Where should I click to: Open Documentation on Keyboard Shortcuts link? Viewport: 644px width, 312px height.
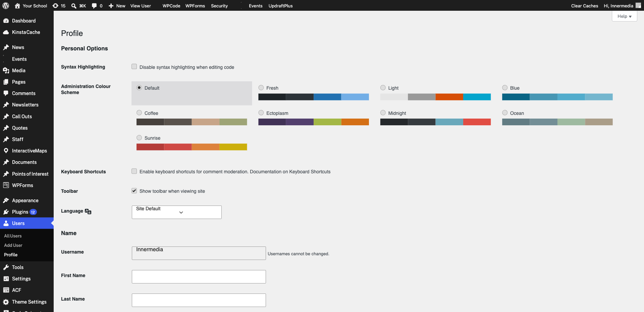click(290, 172)
